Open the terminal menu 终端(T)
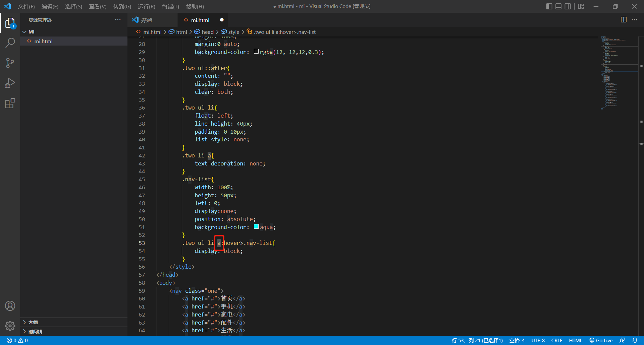 (170, 6)
